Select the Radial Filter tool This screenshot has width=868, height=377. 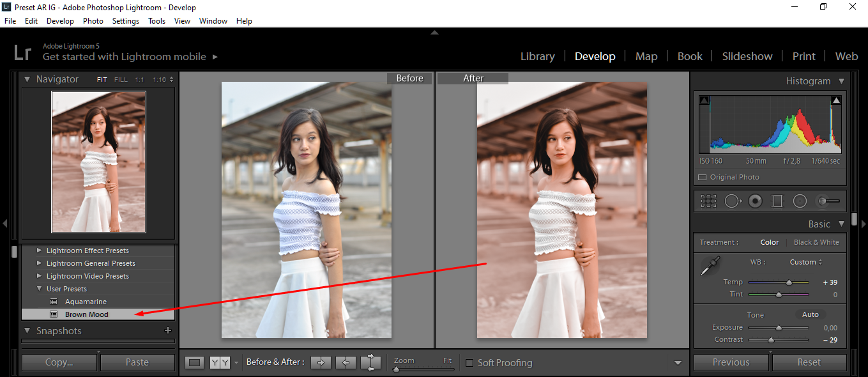click(800, 201)
